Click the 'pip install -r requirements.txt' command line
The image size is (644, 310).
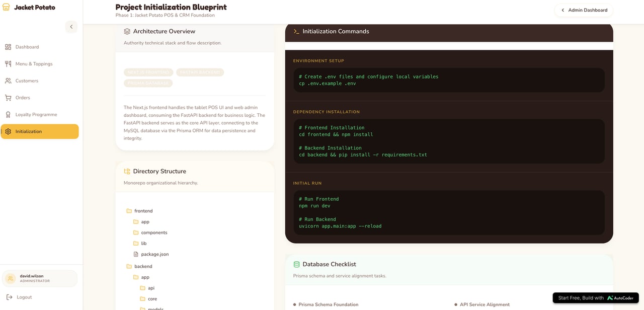click(x=363, y=155)
